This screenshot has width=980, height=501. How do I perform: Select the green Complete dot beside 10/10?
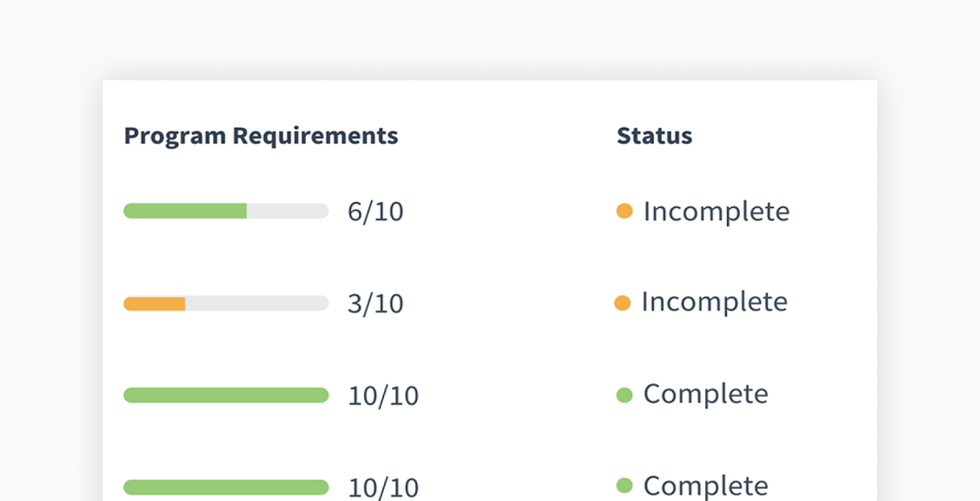(624, 393)
